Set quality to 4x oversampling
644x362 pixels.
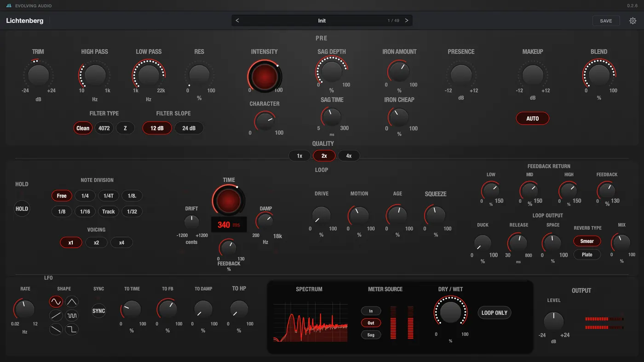coord(349,156)
